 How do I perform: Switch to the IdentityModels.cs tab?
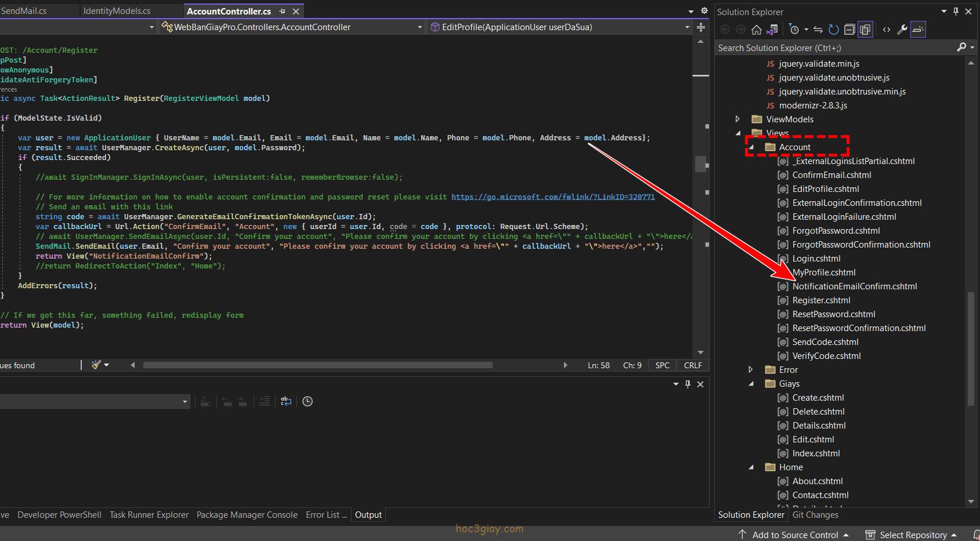pyautogui.click(x=117, y=11)
